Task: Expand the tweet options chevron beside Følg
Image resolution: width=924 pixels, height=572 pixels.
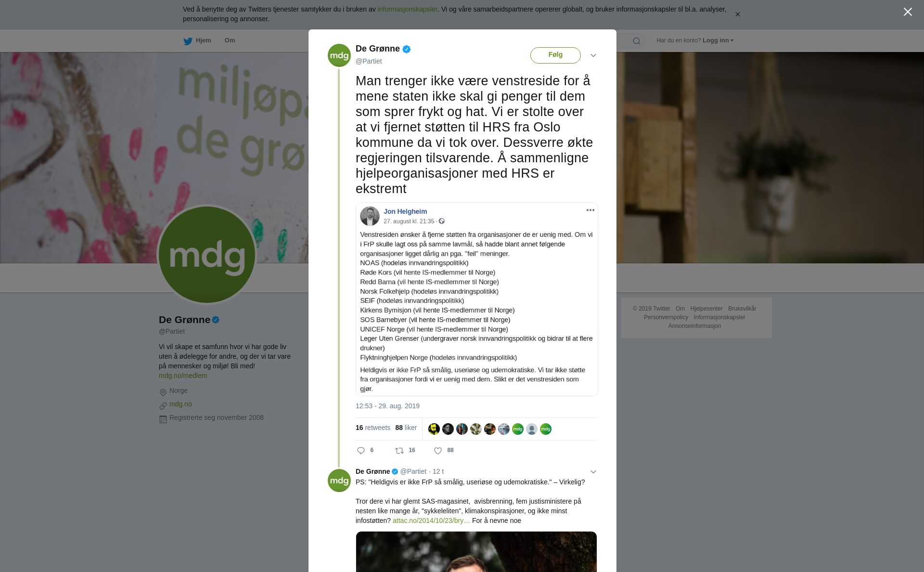Action: [593, 55]
